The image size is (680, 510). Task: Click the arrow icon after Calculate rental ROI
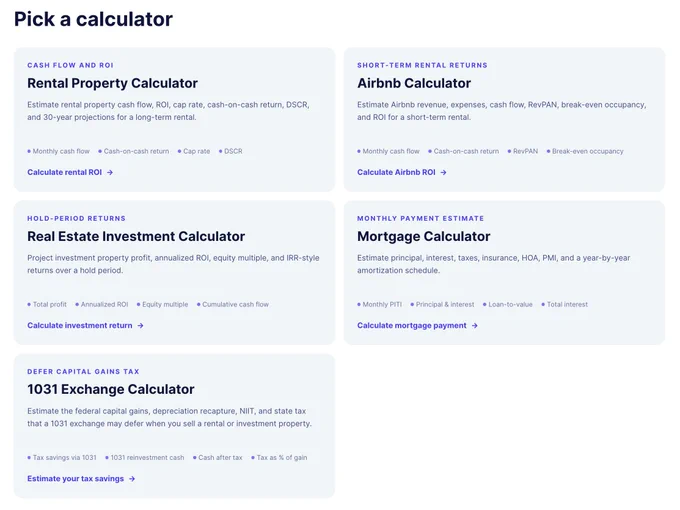pos(110,173)
